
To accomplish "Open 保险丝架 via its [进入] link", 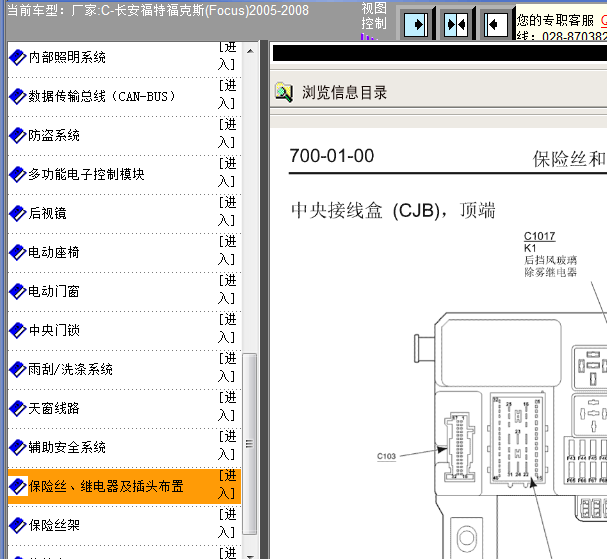I will tap(227, 523).
